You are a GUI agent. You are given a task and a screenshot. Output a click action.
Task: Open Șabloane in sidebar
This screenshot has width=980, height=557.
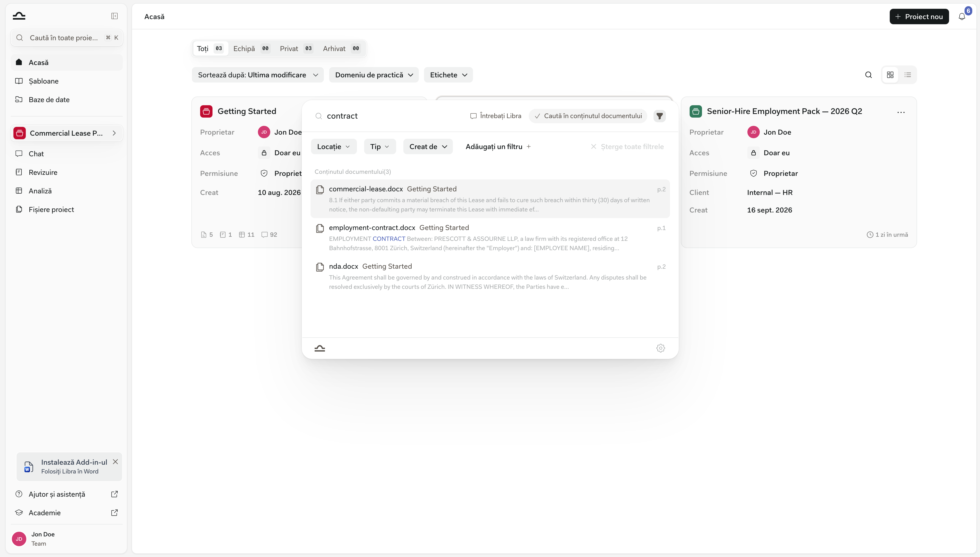(x=67, y=81)
